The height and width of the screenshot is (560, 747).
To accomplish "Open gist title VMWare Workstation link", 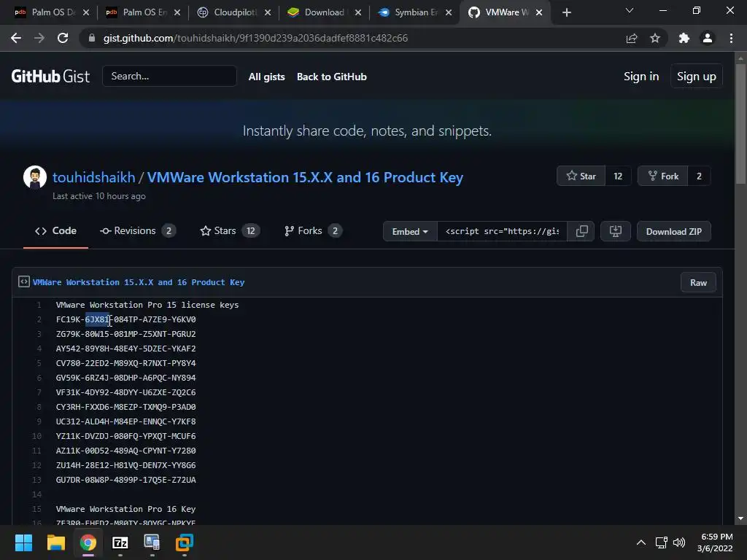I will coord(305,177).
